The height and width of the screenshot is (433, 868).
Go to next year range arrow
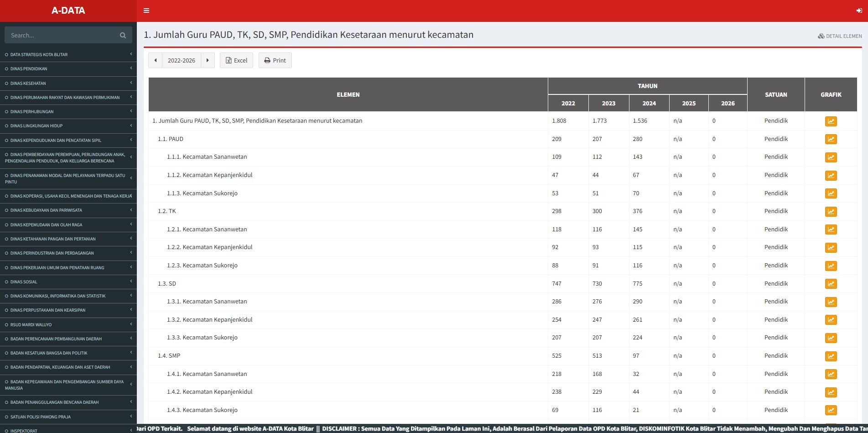[x=208, y=60]
